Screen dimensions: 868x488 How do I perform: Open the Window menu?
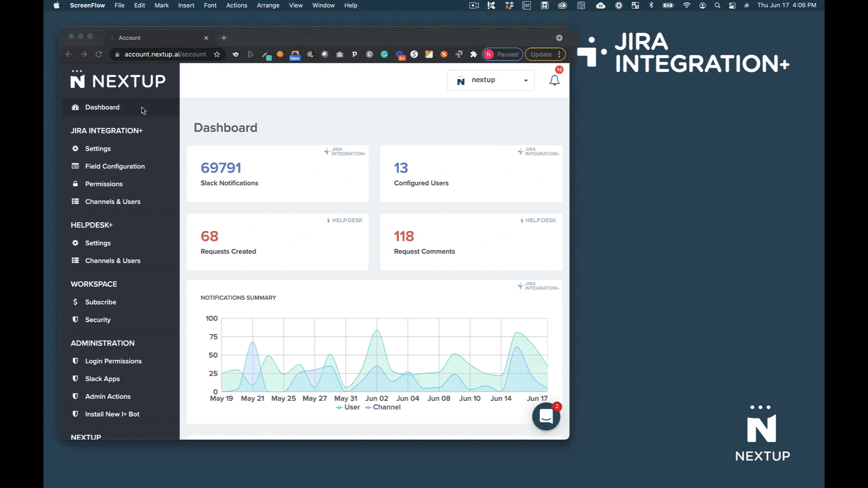[323, 5]
